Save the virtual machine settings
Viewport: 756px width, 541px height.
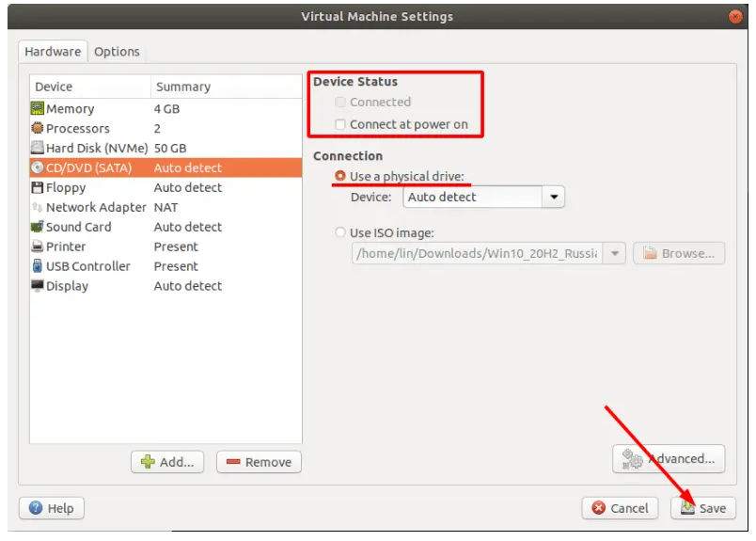[703, 508]
